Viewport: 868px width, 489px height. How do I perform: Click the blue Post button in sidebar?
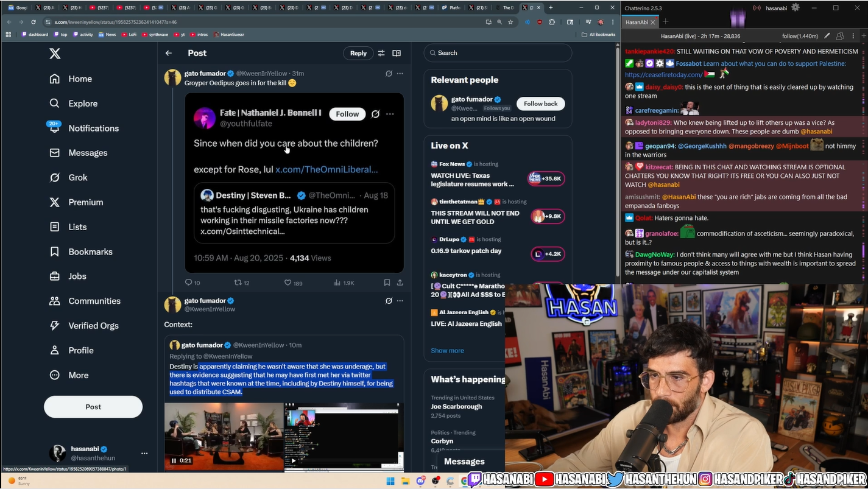[x=93, y=407]
